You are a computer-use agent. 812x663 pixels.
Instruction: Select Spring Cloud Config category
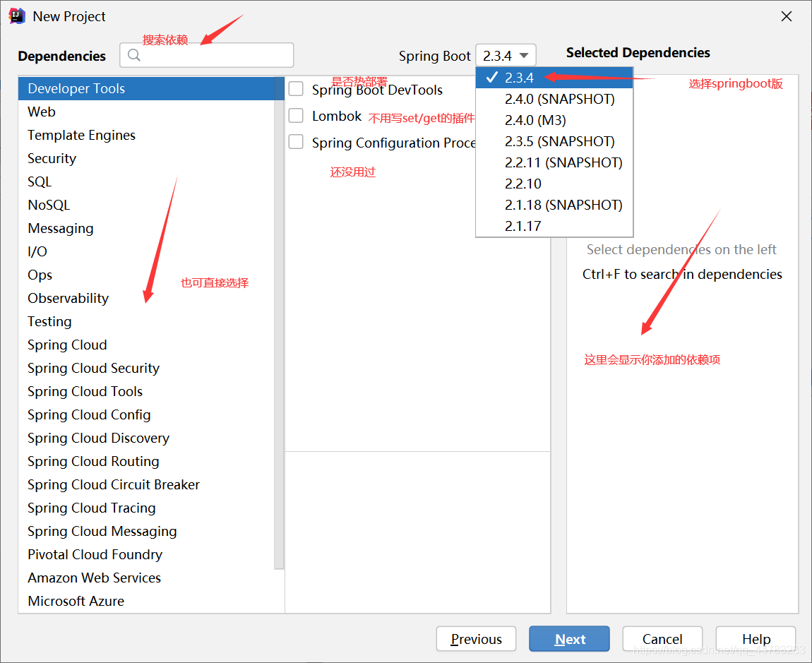147,415
